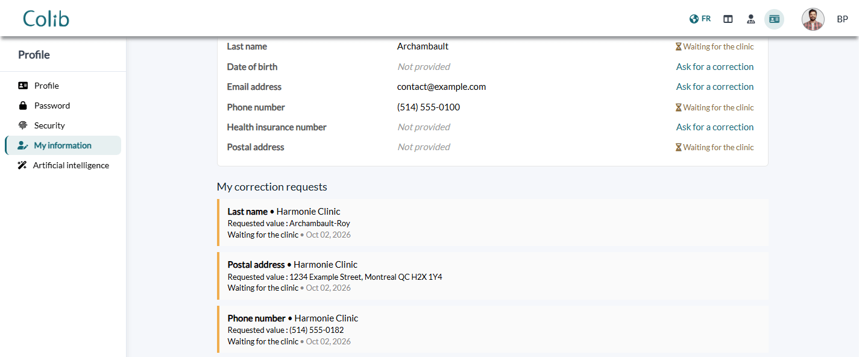Open Artificial intelligence settings
This screenshot has width=868, height=357.
(x=63, y=165)
